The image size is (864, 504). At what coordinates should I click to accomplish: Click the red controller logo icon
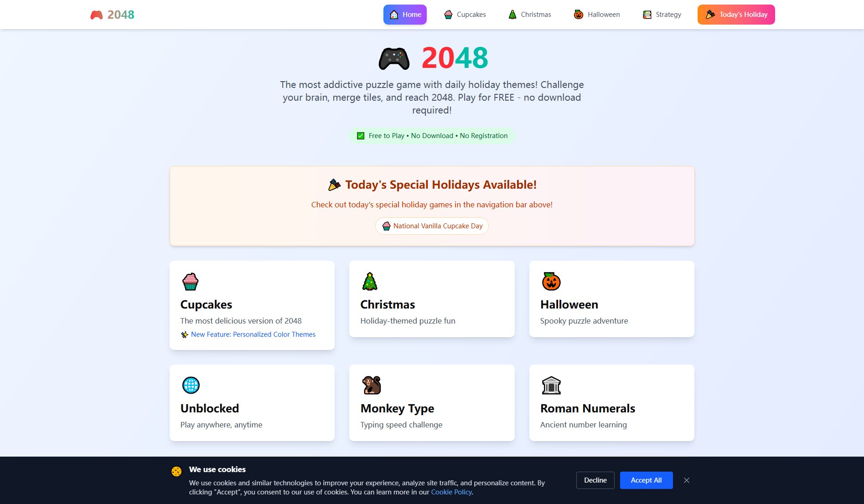[96, 15]
